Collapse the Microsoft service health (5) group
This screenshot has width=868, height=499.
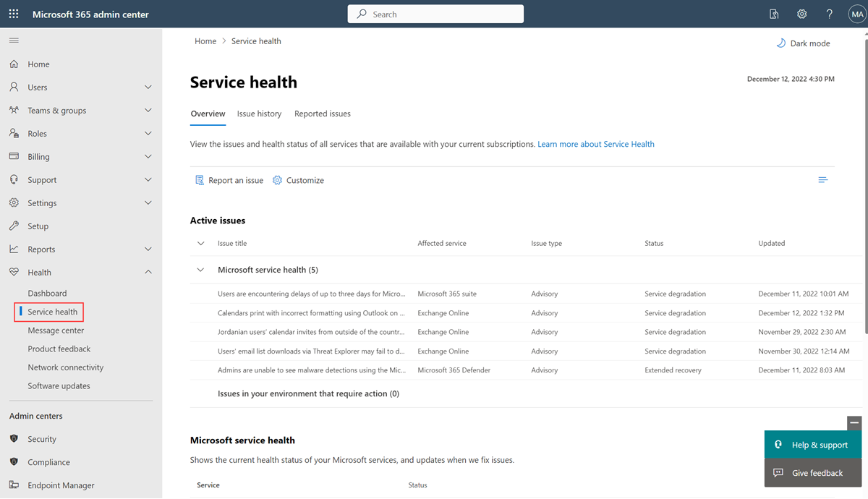click(x=200, y=270)
